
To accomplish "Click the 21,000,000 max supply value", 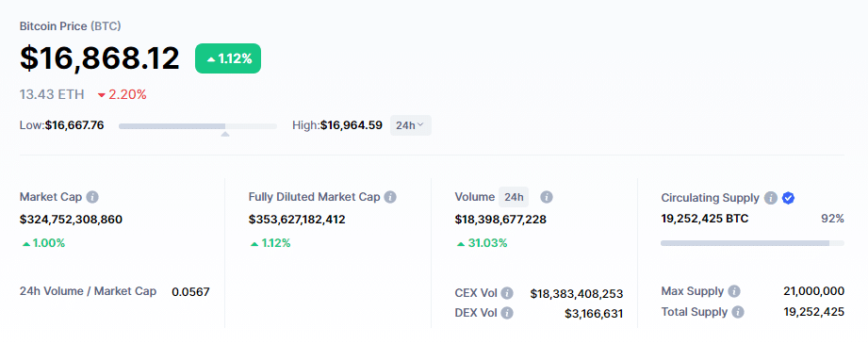I will [813, 291].
